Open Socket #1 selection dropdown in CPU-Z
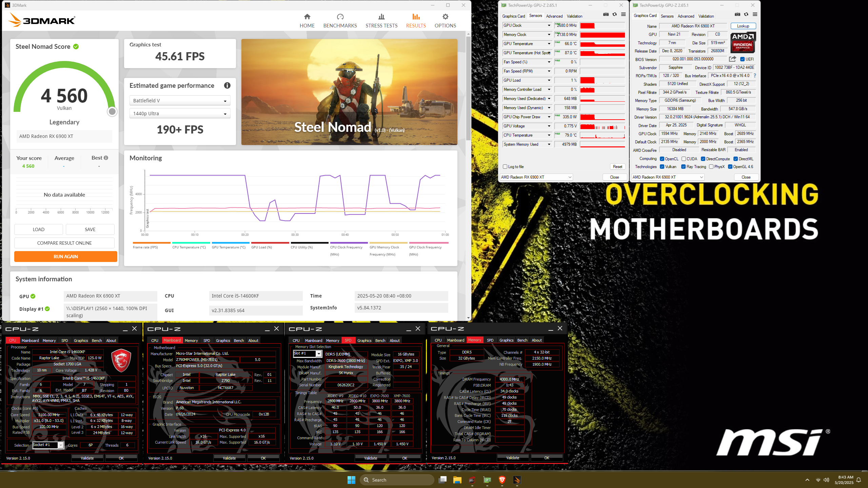Screen dimensions: 868x488 click(x=61, y=445)
